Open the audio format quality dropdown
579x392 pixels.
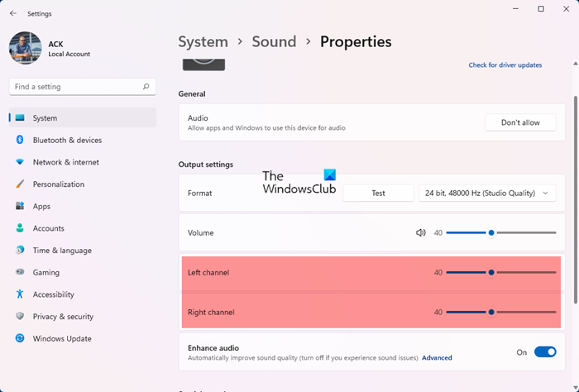[x=487, y=194]
